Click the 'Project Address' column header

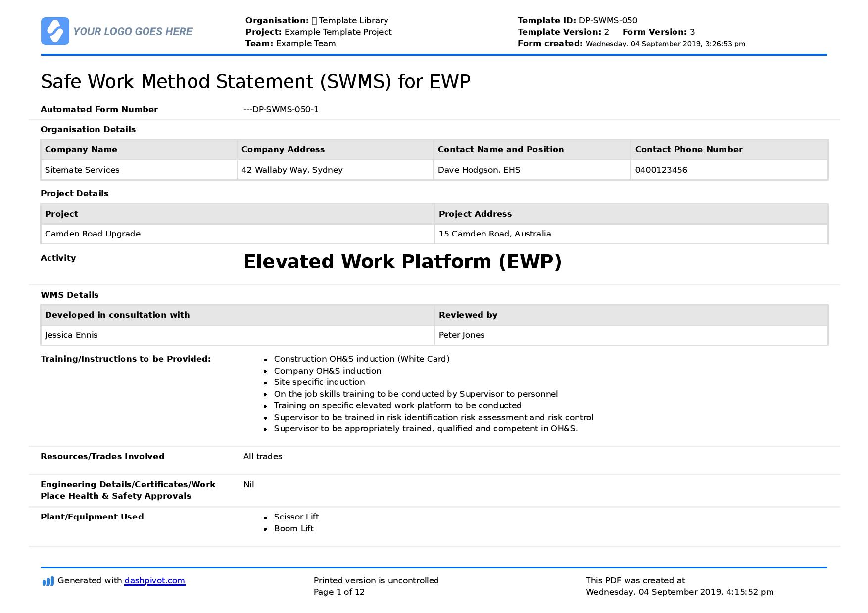(631, 214)
